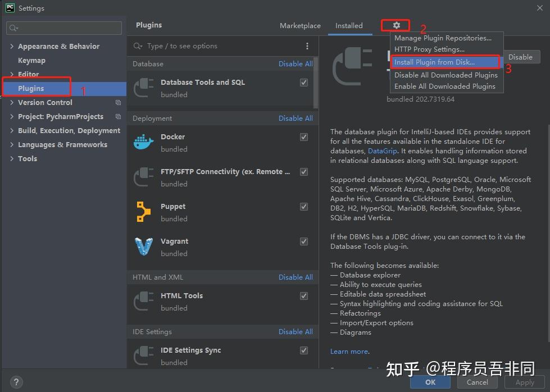Open the plugins settings gear menu

coord(396,25)
